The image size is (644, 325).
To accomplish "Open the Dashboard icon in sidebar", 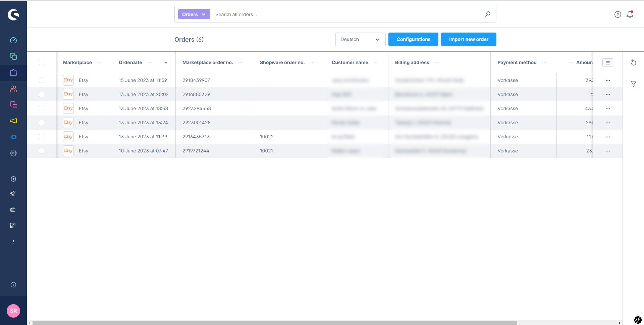I will point(13,40).
